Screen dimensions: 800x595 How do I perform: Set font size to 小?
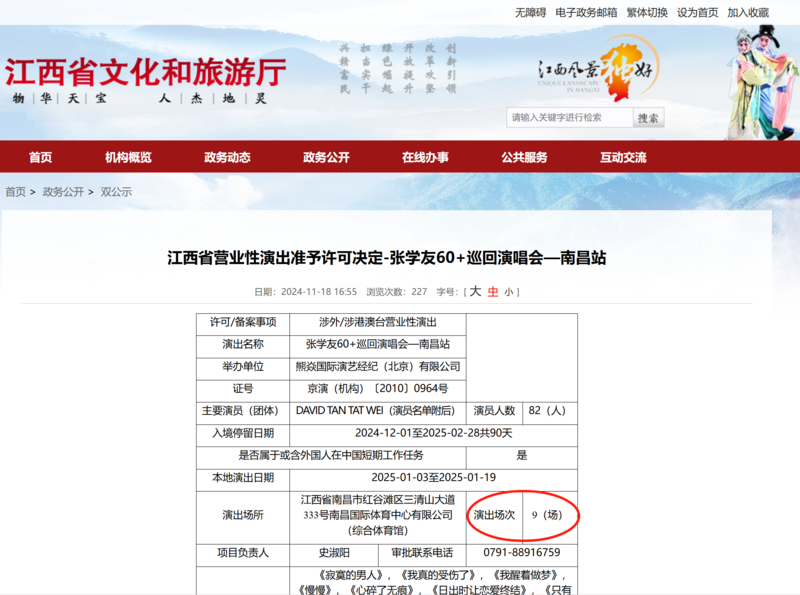pos(508,292)
